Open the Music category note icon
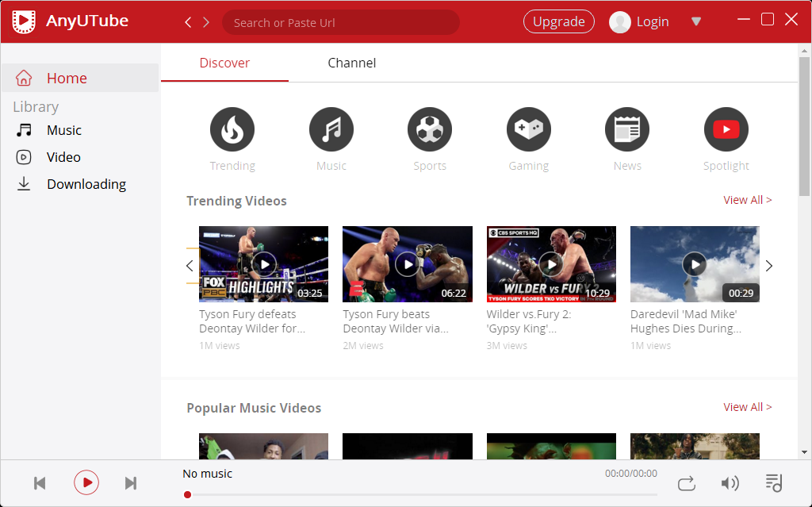The width and height of the screenshot is (812, 507). [331, 129]
